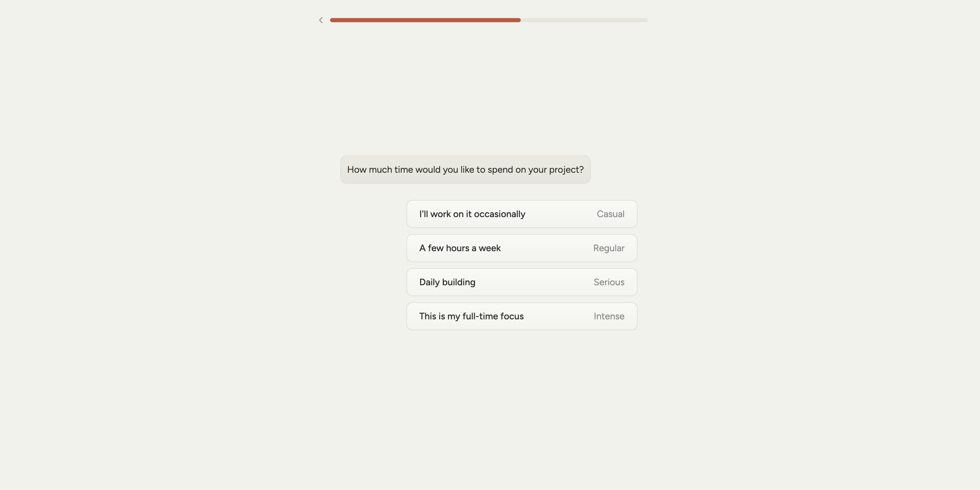Screen dimensions: 980x490
Task: Set commitment to occasional casual work
Action: click(521, 214)
